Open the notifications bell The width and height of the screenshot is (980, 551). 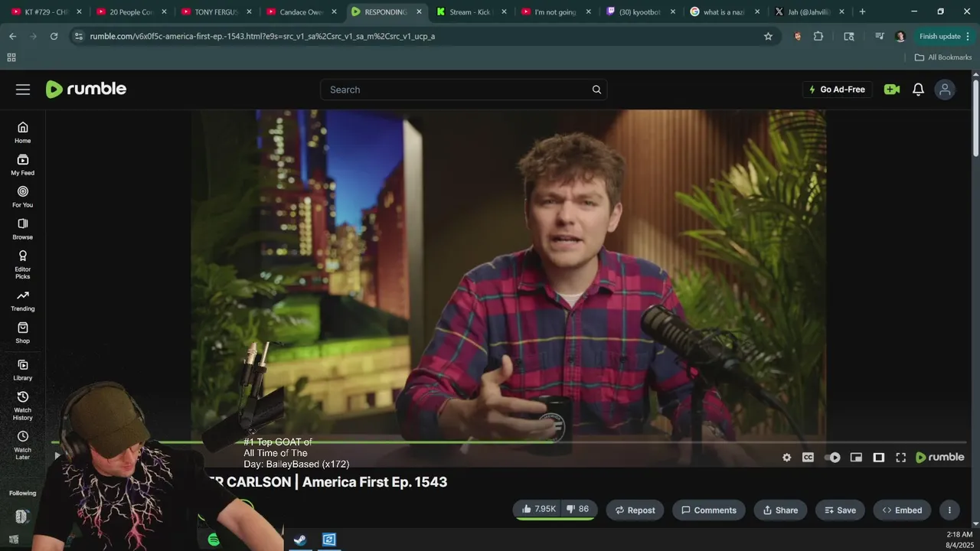(918, 90)
